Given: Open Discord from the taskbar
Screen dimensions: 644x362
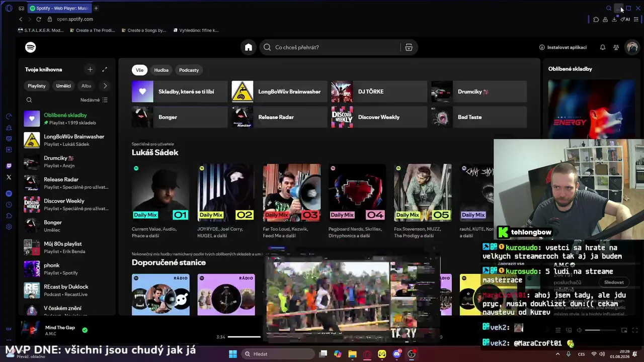Looking at the screenshot, I should point(397,354).
